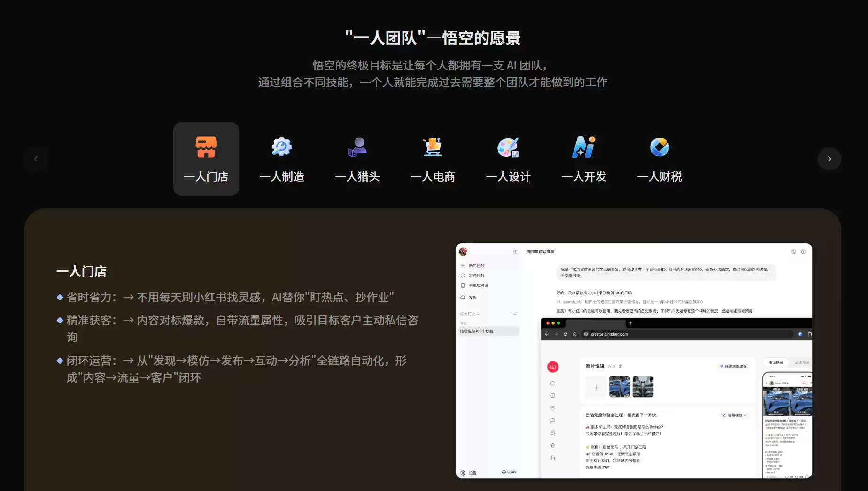The width and height of the screenshot is (868, 491).
Task: Click the trash icon next to 图片编辑
Action: coord(620,366)
